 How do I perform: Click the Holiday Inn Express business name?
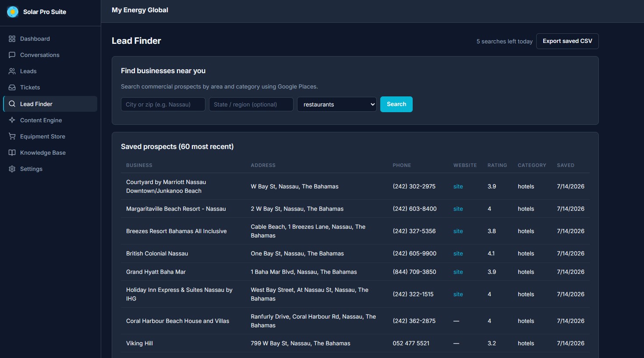point(179,294)
